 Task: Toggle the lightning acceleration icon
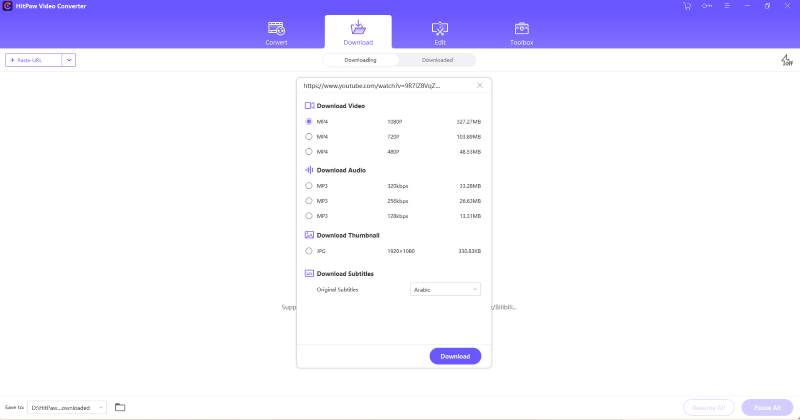point(786,60)
